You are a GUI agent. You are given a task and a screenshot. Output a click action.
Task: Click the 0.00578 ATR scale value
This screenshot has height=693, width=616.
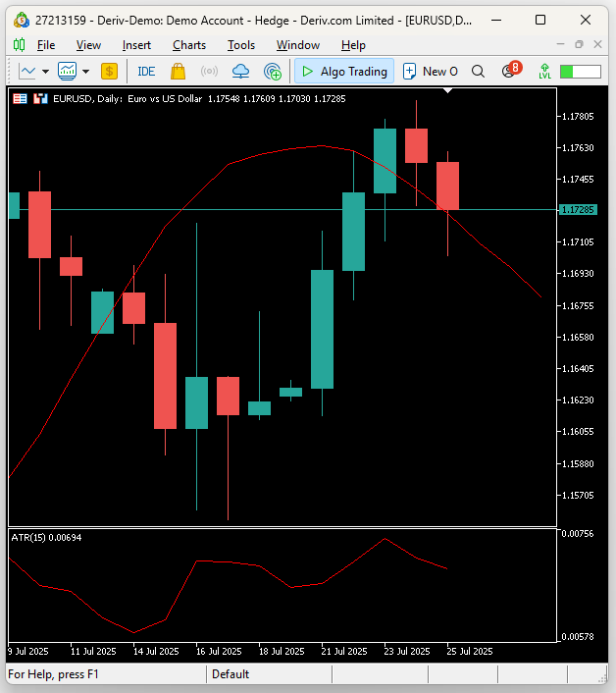coord(578,636)
